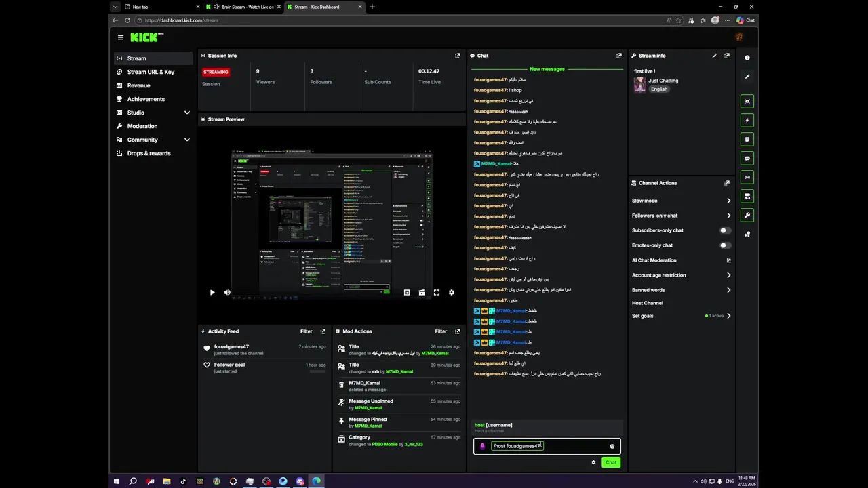Click Just Chatting category thumbnail
This screenshot has width=868, height=488.
tap(639, 85)
